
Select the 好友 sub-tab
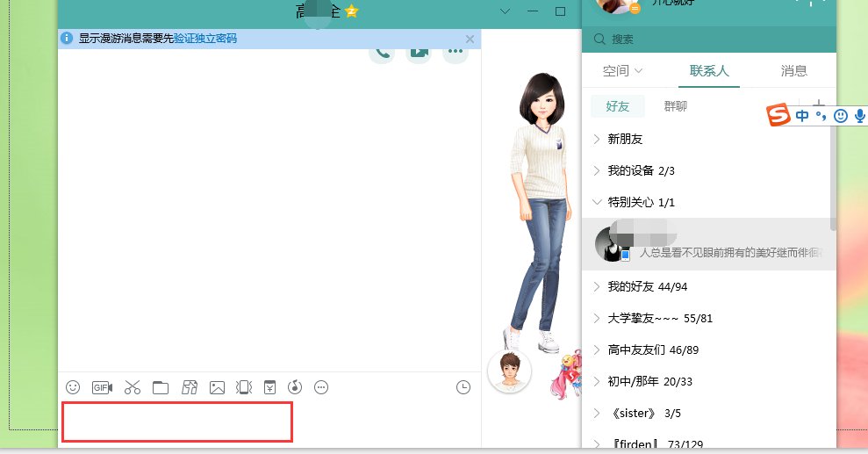click(617, 106)
